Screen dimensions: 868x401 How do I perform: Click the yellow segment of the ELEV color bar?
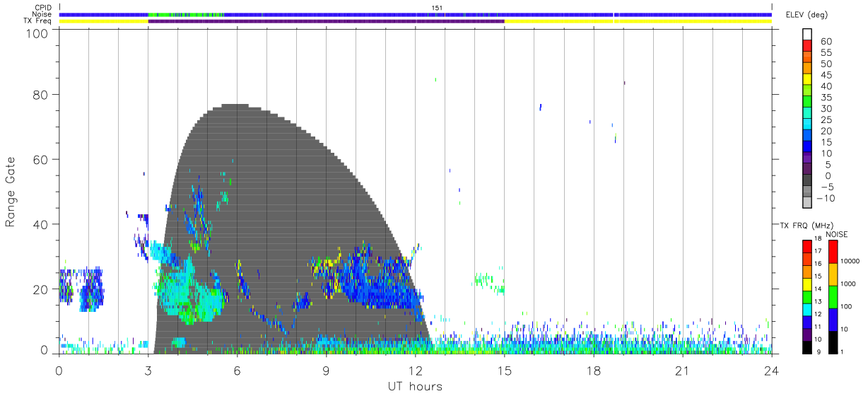click(x=809, y=78)
